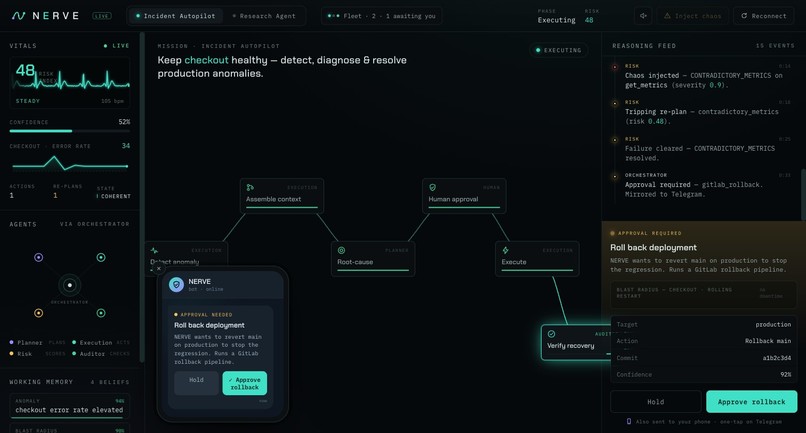Click the Phase Executing indicator in the top bar
Viewport: 806px width, 433px height.
[x=556, y=16]
